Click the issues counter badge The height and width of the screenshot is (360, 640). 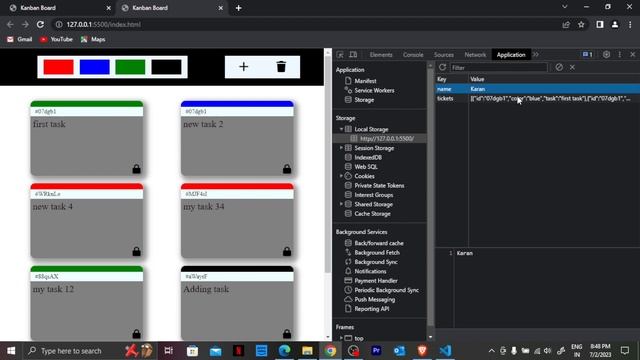tap(587, 55)
